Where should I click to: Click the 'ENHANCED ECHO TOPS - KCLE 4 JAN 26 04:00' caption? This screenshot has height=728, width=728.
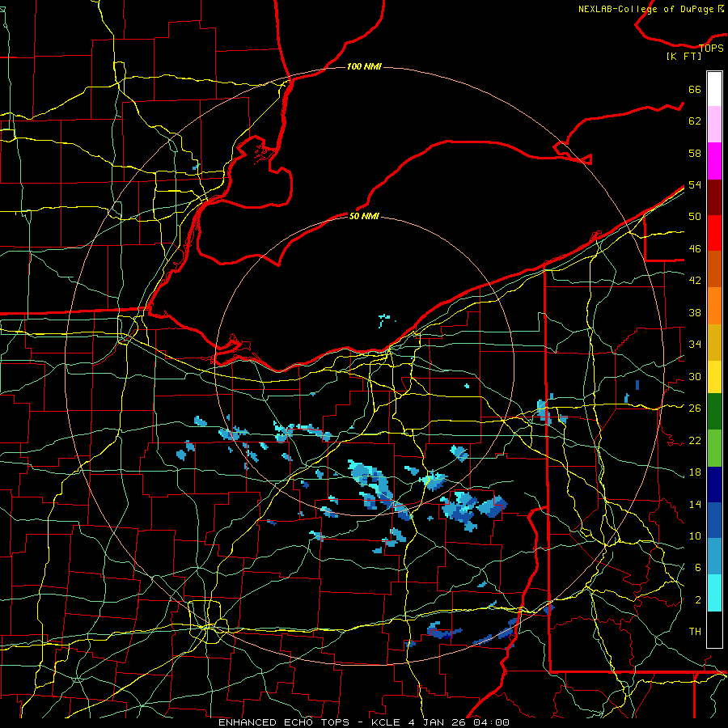click(x=364, y=722)
